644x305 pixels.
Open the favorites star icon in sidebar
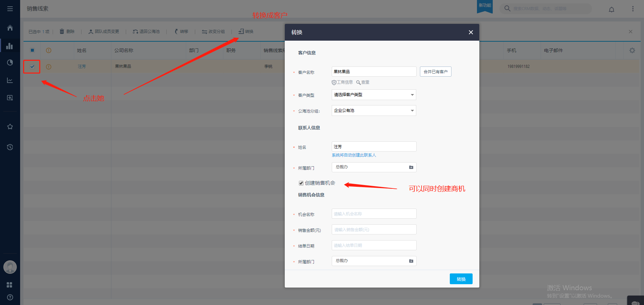(x=10, y=127)
